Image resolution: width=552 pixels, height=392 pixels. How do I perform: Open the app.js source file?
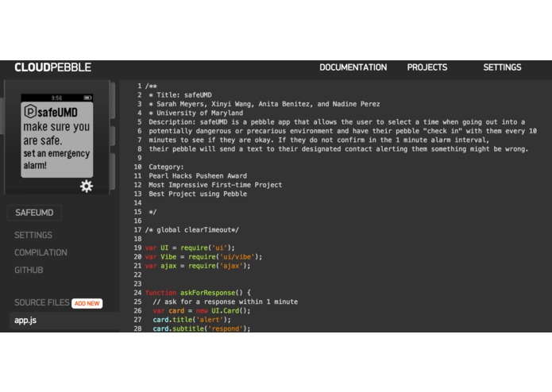pos(25,321)
